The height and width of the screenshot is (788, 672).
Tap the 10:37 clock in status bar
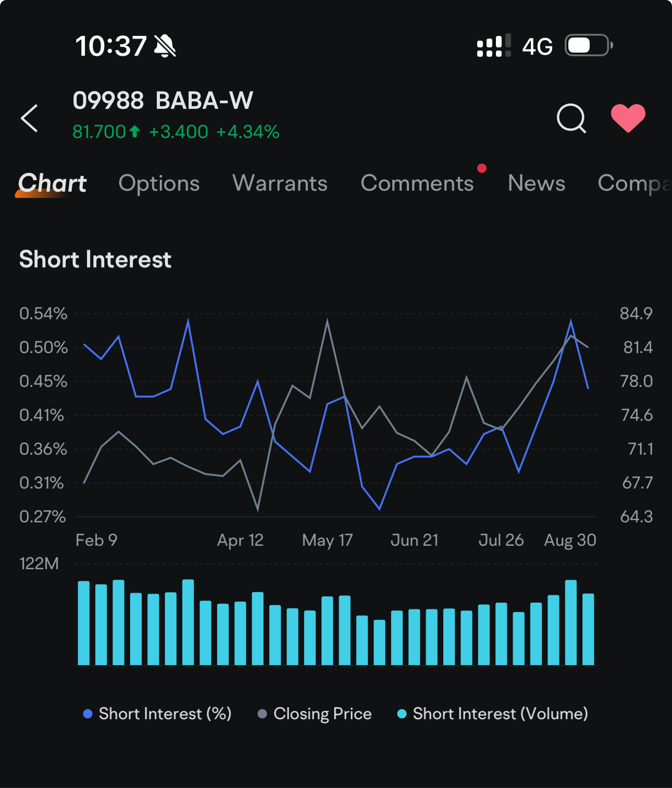(x=111, y=46)
